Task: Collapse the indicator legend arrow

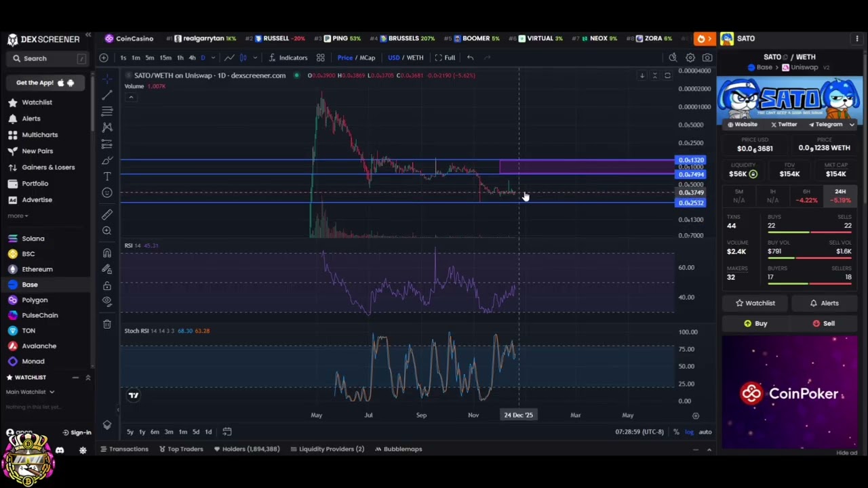Action: click(132, 97)
